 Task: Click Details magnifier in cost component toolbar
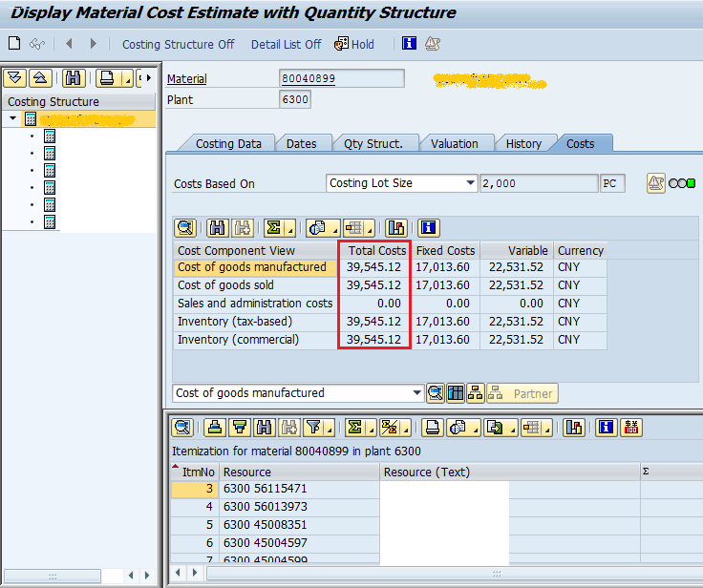point(185,228)
